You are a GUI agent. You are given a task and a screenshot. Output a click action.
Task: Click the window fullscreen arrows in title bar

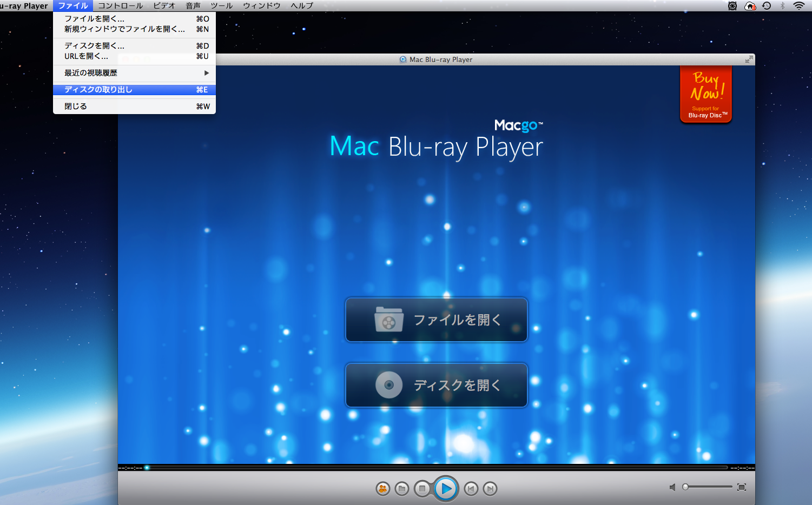749,59
